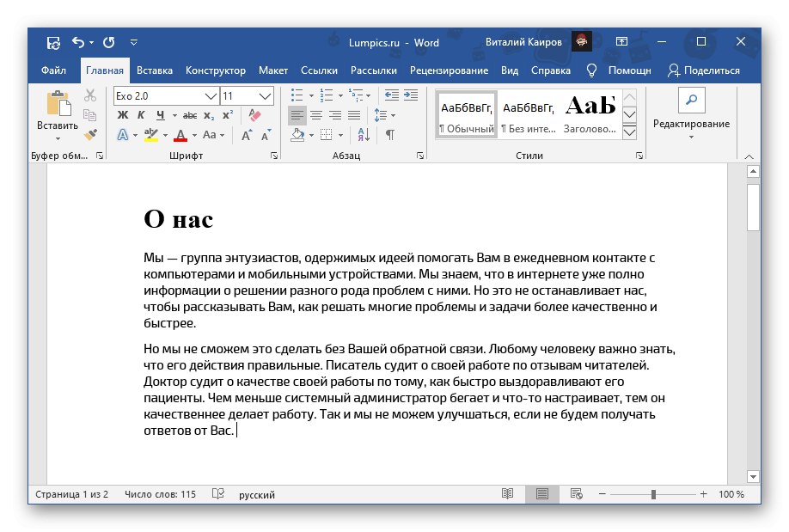Click the Shading paint bucket icon
Viewport: 789px width, 532px height.
tap(297, 135)
